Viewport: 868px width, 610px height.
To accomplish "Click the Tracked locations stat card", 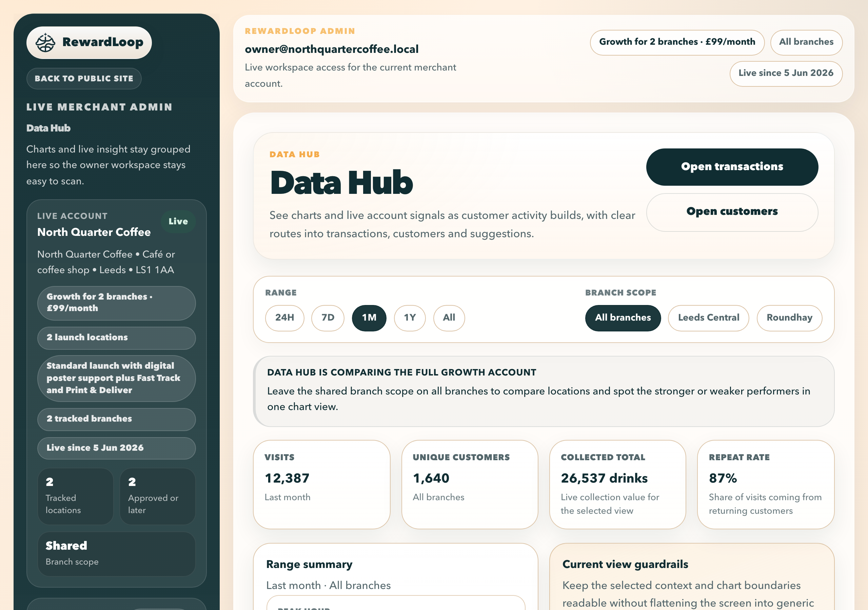I will click(75, 496).
